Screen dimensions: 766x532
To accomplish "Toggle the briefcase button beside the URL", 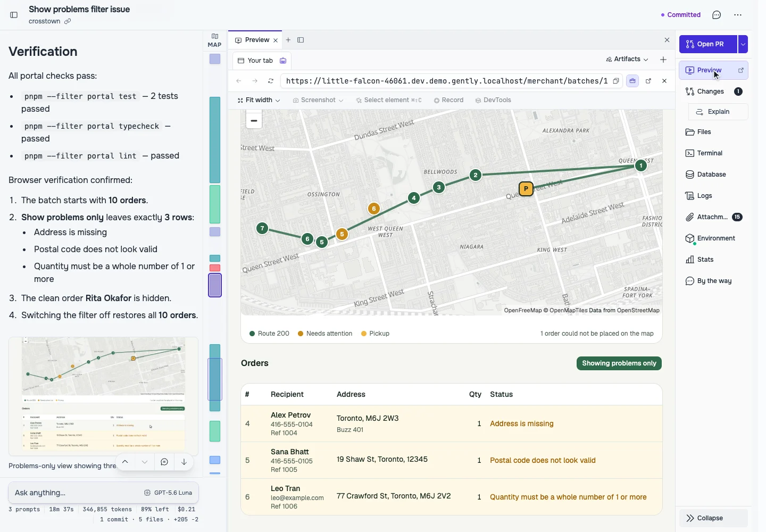I will coord(632,81).
